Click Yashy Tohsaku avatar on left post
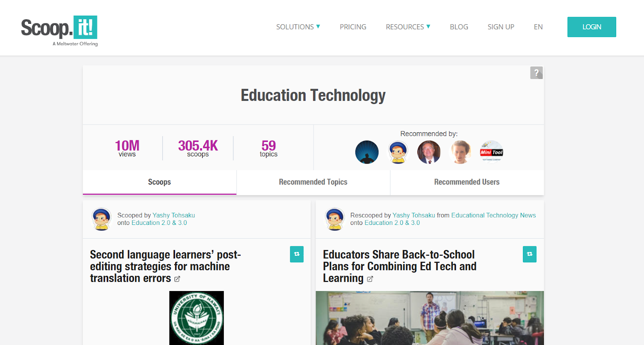Screen dimensions: 644x345 tap(101, 219)
